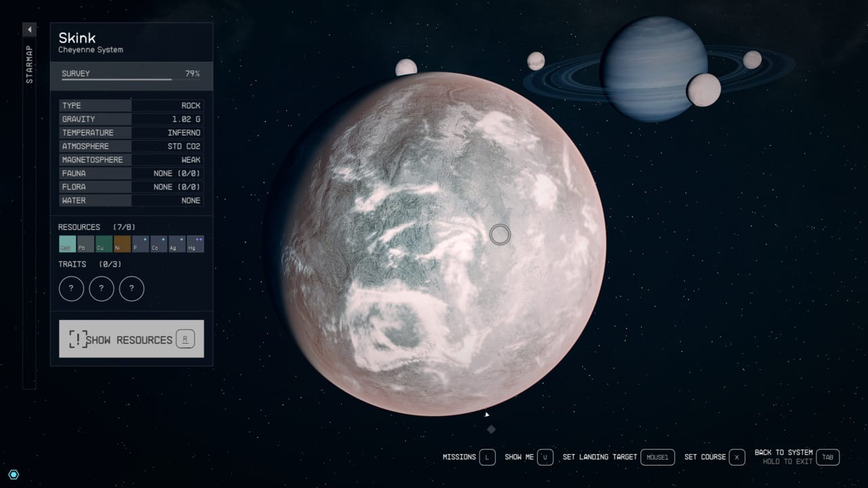Viewport: 868px width, 488px height.
Task: Open Missions with the L key icon
Action: [488, 457]
